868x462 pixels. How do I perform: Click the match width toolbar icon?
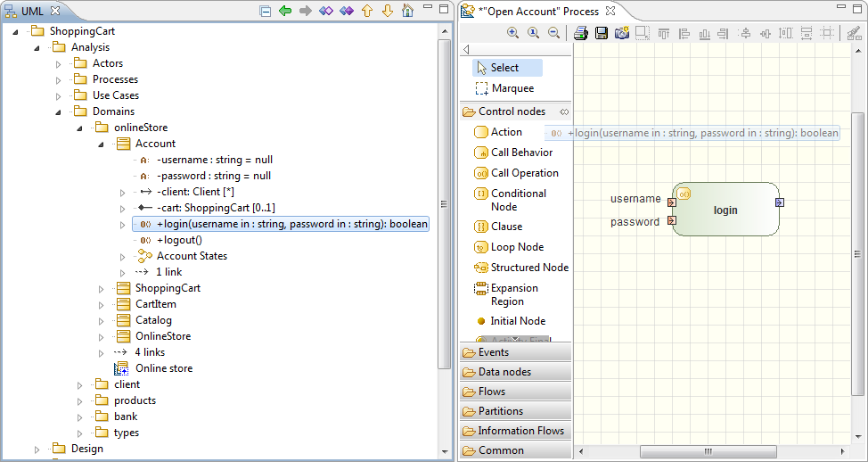click(x=807, y=33)
